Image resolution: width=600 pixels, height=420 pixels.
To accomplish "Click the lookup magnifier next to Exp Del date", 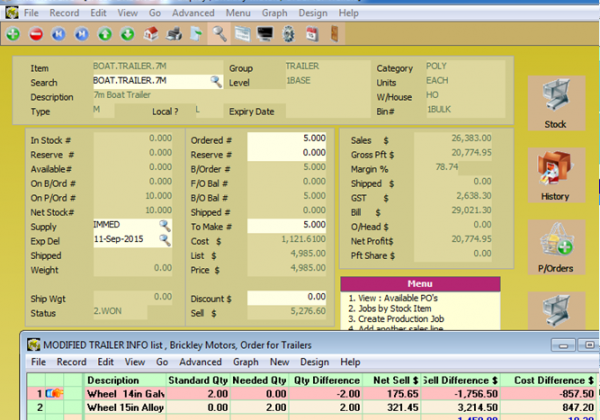I will (165, 240).
